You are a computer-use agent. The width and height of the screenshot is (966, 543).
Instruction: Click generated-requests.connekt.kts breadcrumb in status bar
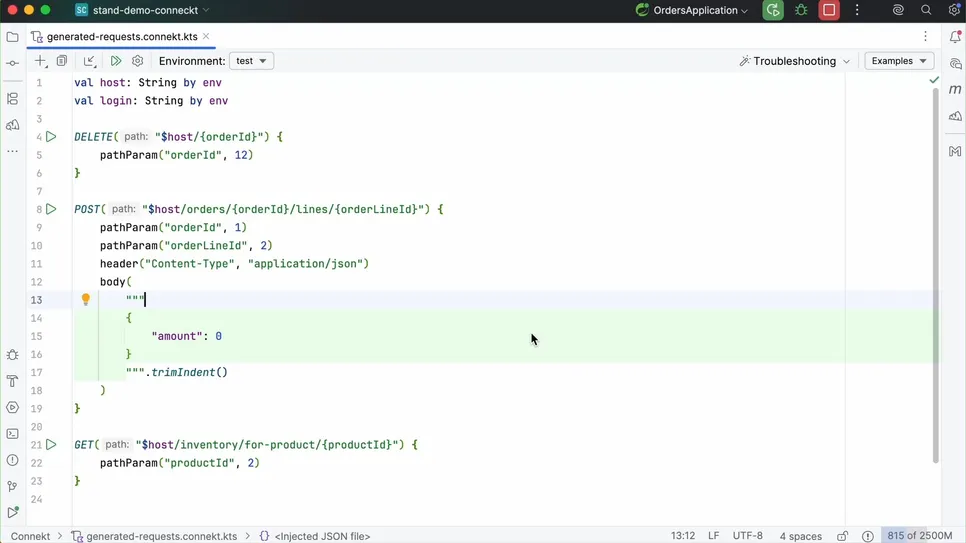pyautogui.click(x=155, y=536)
